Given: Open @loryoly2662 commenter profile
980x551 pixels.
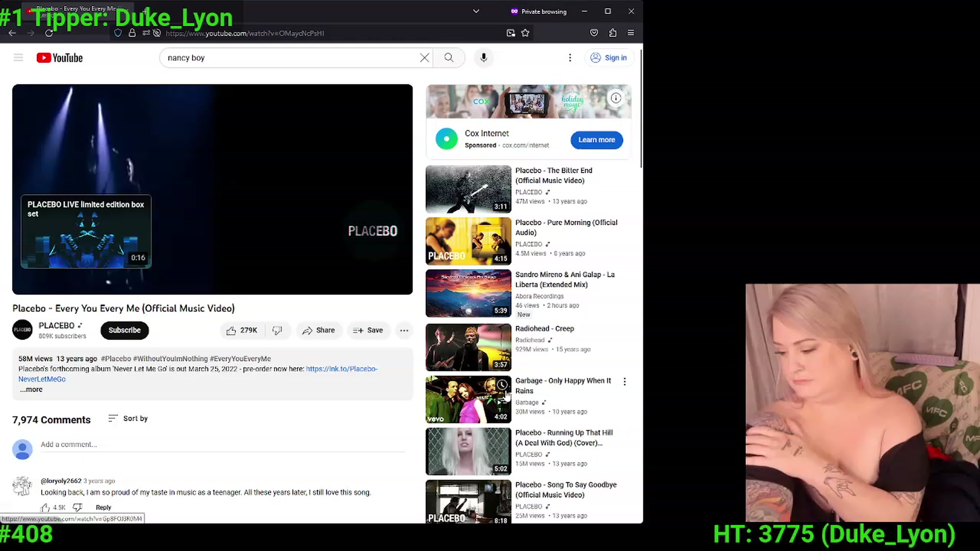Looking at the screenshot, I should [x=61, y=481].
